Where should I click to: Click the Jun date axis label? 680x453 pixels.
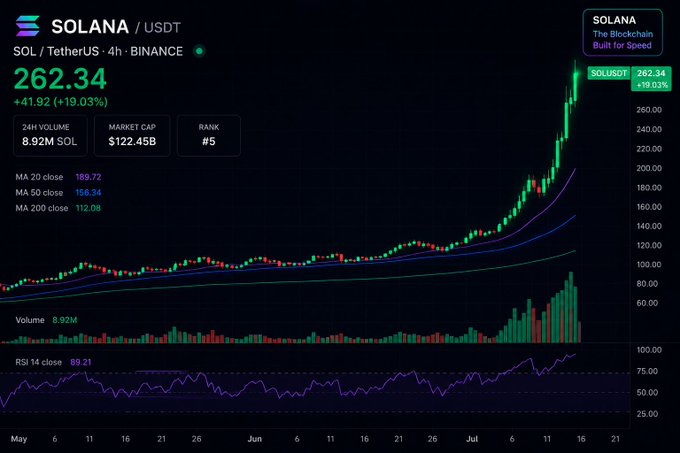click(x=255, y=439)
